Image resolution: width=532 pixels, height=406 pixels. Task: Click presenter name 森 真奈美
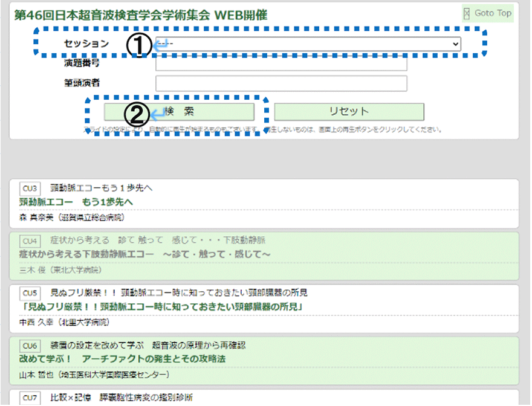coord(37,217)
